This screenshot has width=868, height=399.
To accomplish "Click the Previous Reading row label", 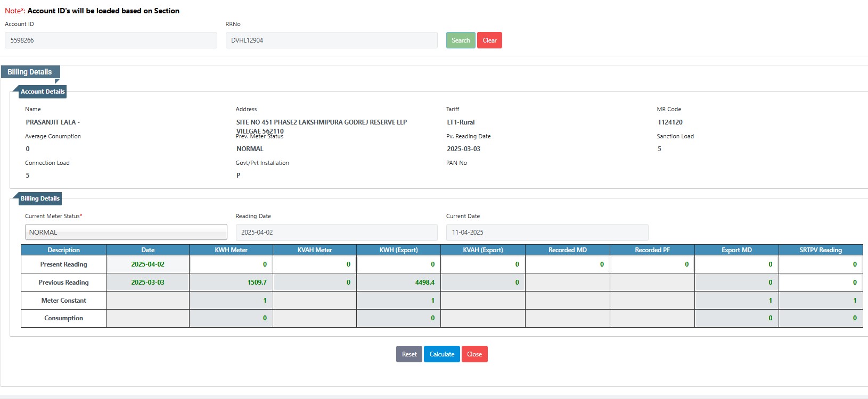I will pyautogui.click(x=64, y=282).
